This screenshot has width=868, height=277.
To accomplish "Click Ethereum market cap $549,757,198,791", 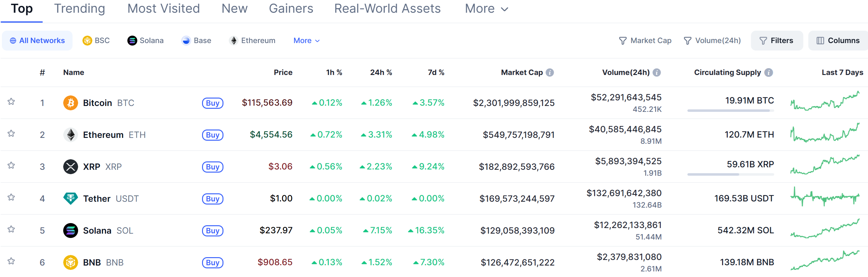I will pos(518,135).
